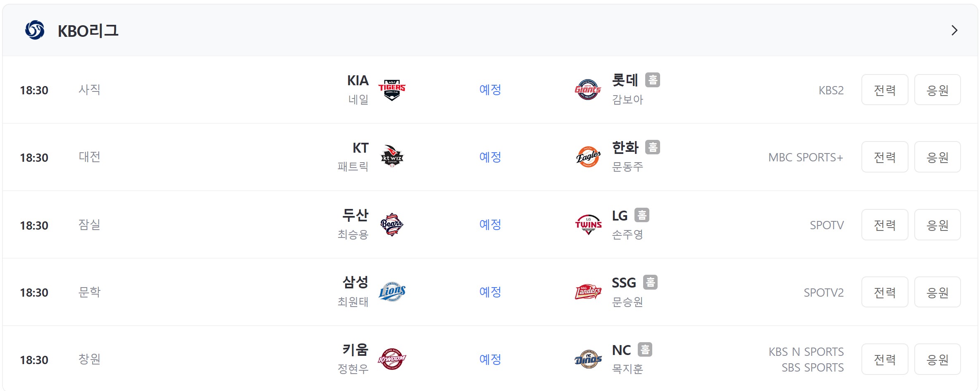Open the Hanwha Eagles team logo
Viewport: 980px width, 391px height.
(x=588, y=157)
